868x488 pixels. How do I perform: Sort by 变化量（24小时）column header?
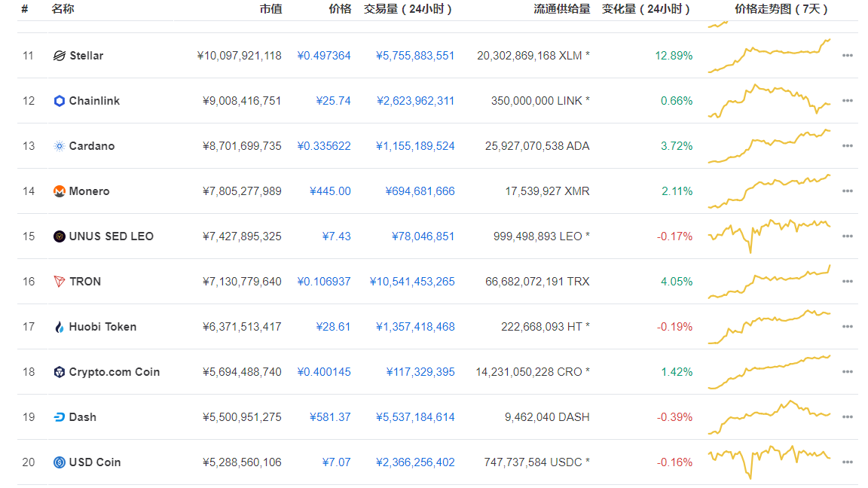[647, 9]
